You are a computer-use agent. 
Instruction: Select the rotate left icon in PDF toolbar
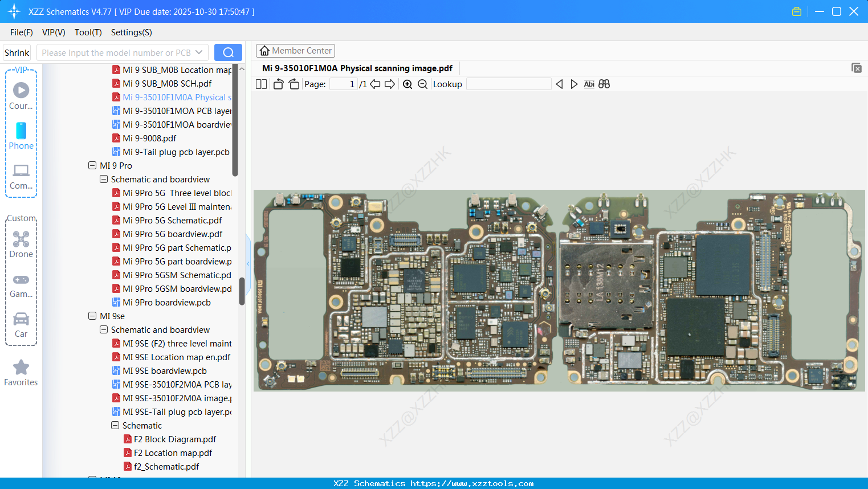pyautogui.click(x=278, y=84)
